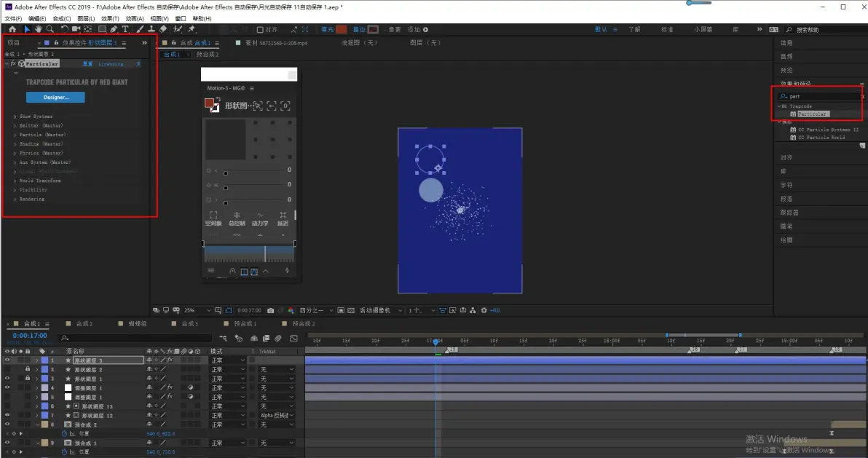This screenshot has width=868, height=458.
Task: Click the 填充 fill color swatch
Action: [x=342, y=29]
